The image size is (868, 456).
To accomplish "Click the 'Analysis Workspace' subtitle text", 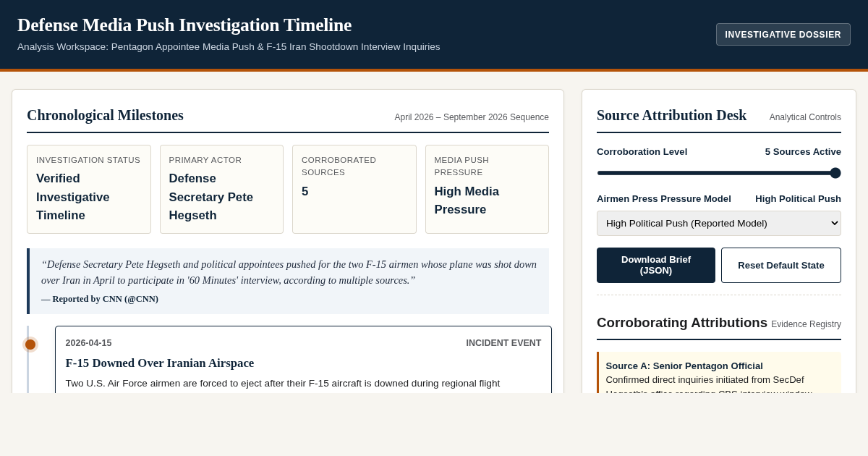I will coord(229,46).
